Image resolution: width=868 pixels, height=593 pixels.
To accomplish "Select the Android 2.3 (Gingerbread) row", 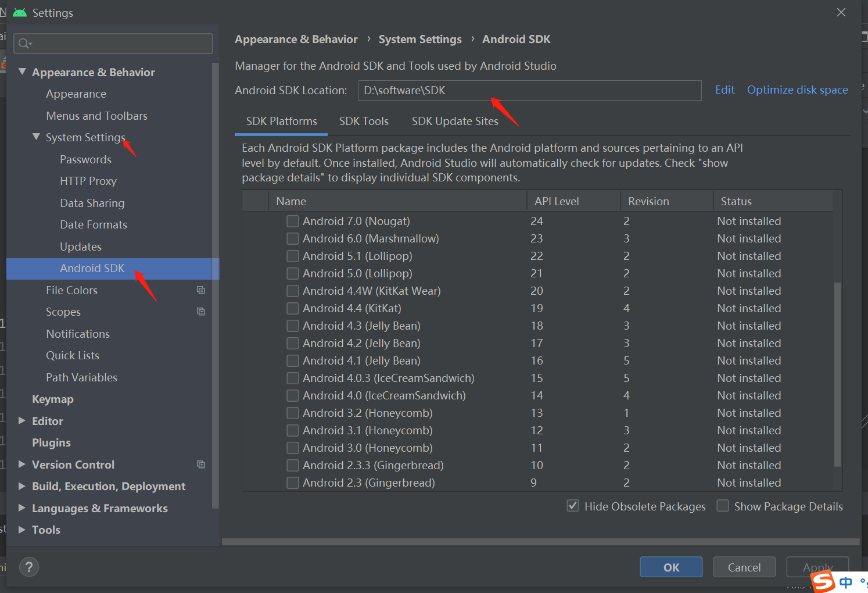I will [x=538, y=483].
